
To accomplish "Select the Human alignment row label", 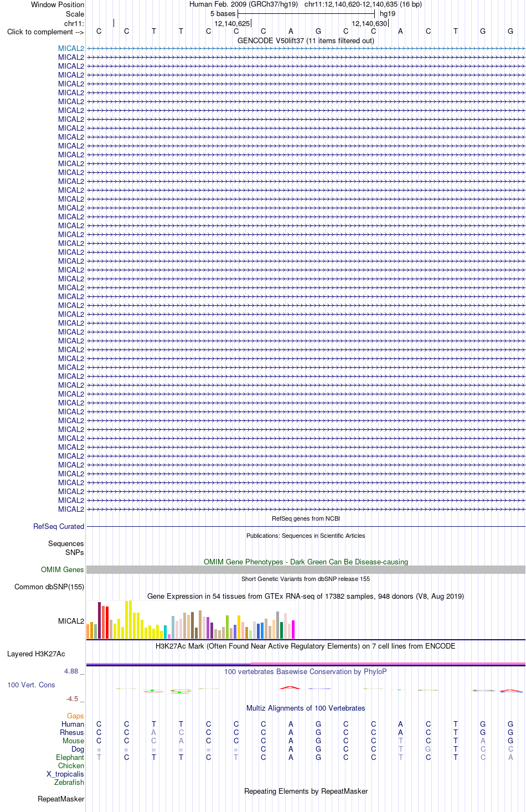I will [x=73, y=724].
